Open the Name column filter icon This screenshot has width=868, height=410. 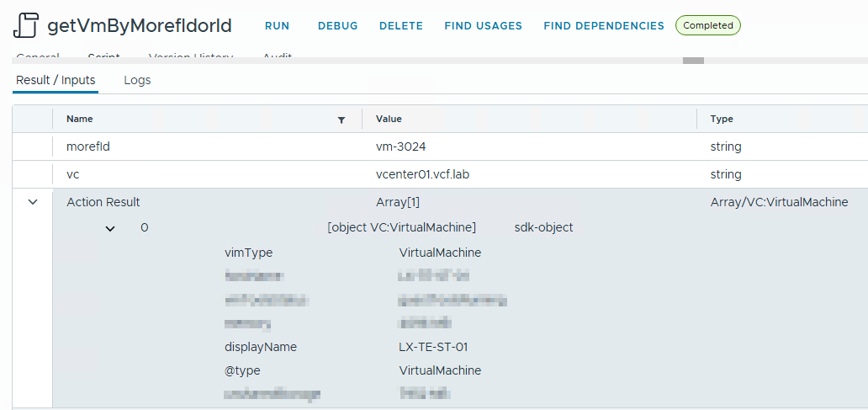click(341, 120)
